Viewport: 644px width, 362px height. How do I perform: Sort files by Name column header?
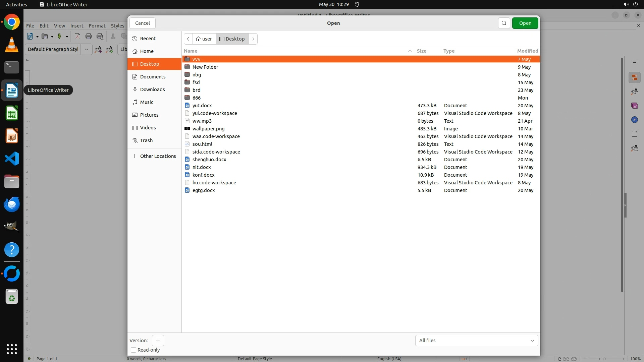coord(191,51)
